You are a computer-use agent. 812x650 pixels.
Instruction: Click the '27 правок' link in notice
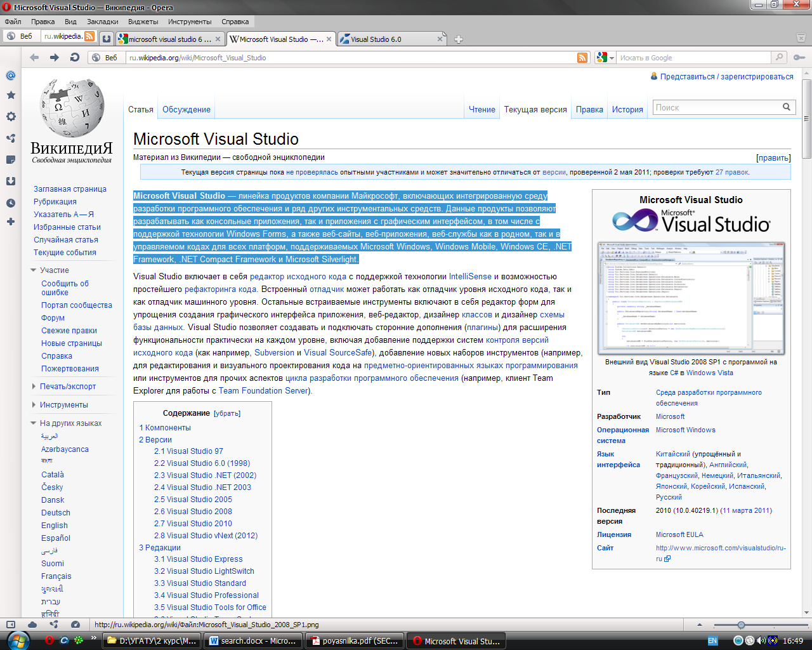pyautogui.click(x=732, y=172)
